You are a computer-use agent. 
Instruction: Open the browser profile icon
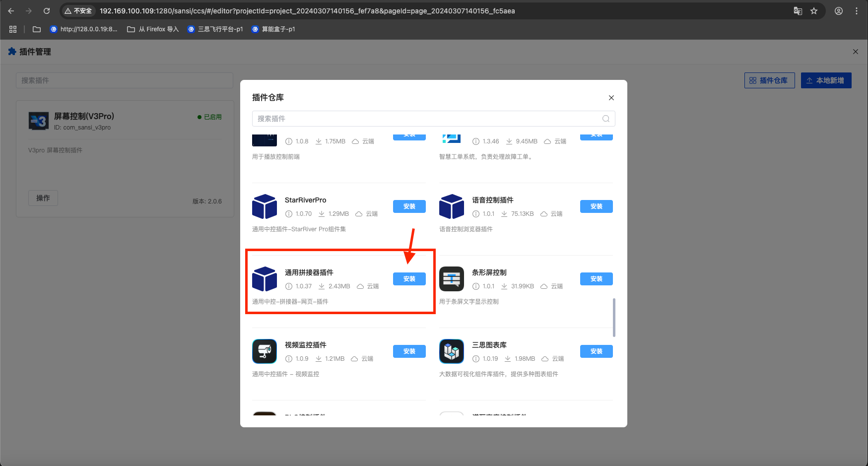839,11
